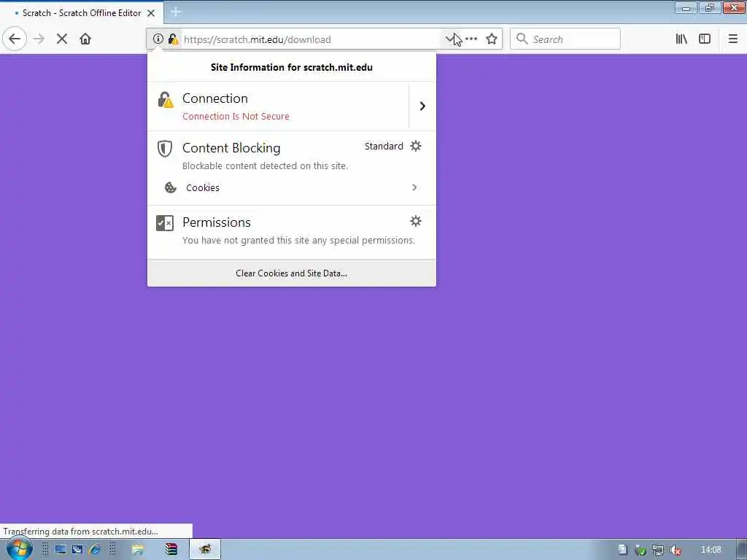Click 'Blockable content detected on this site.'

266,166
